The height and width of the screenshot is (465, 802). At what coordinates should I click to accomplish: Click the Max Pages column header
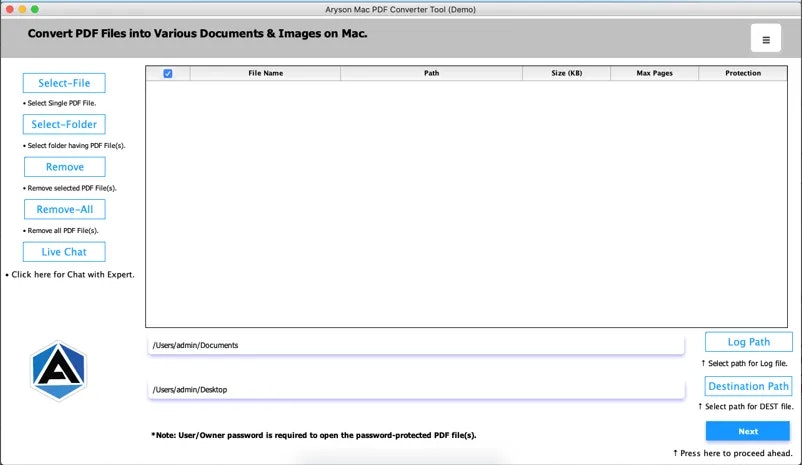(x=654, y=73)
